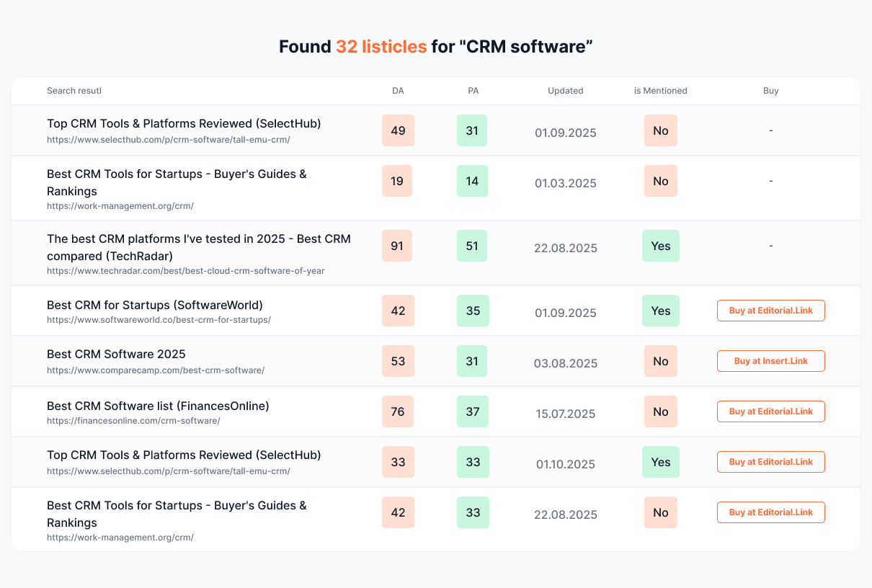The height and width of the screenshot is (588, 872).
Task: Visit the financesonline.com crm-software URL
Action: point(133,421)
